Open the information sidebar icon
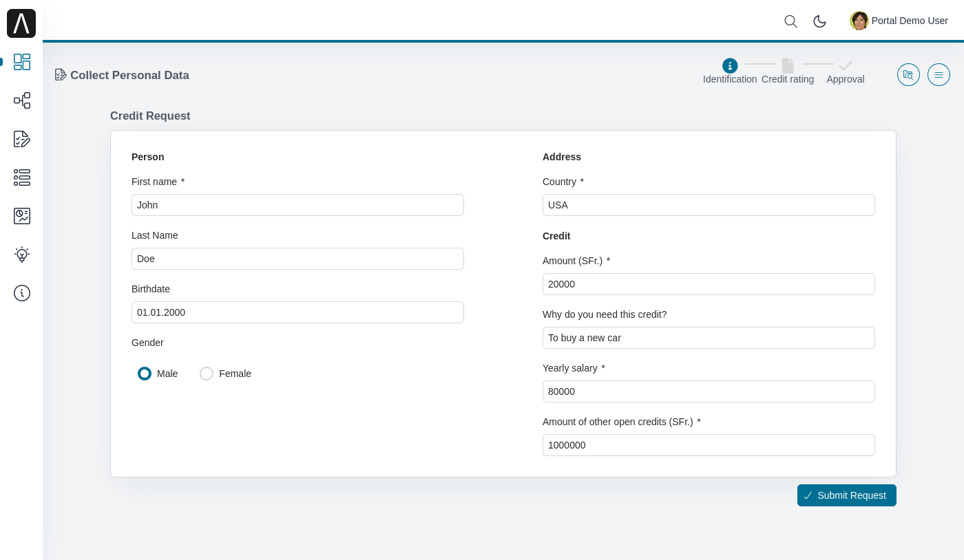 pos(22,293)
